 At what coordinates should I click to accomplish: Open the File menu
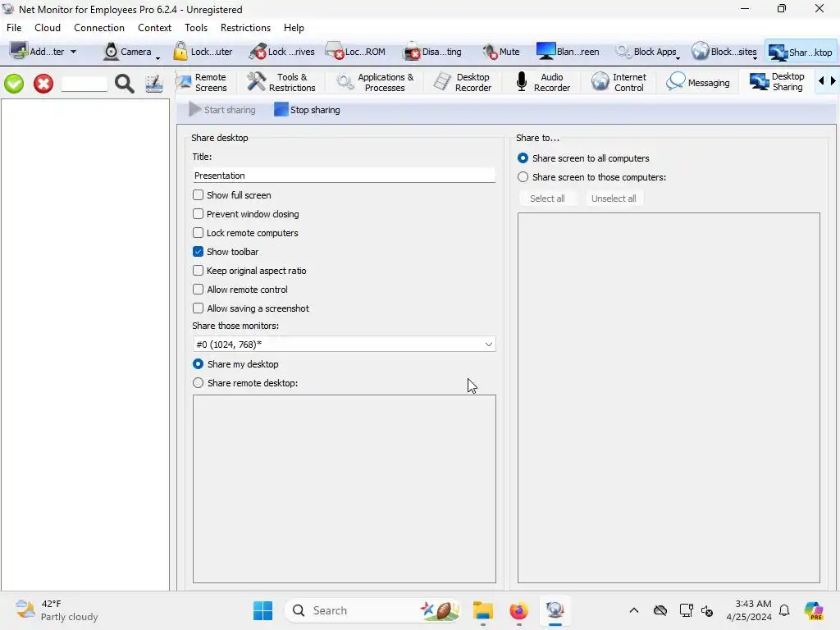[14, 28]
